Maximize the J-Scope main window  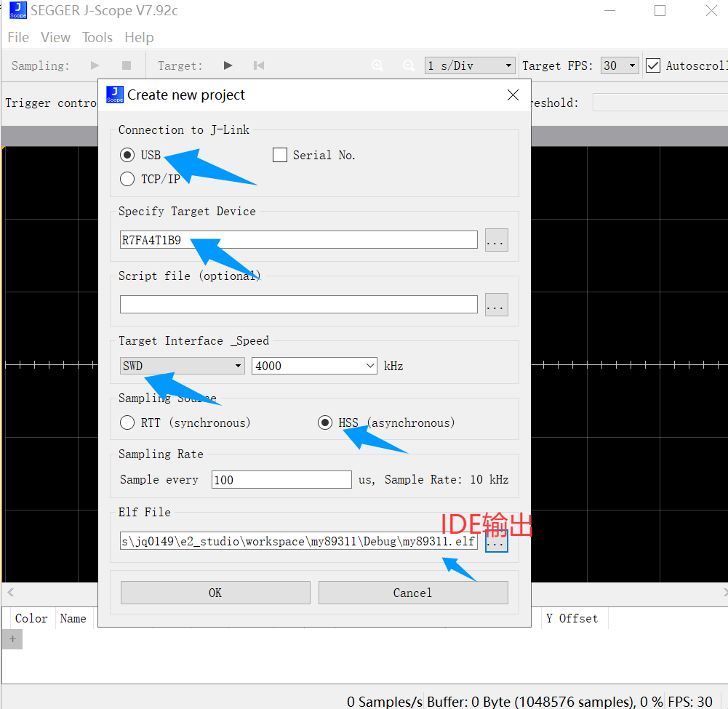click(660, 11)
